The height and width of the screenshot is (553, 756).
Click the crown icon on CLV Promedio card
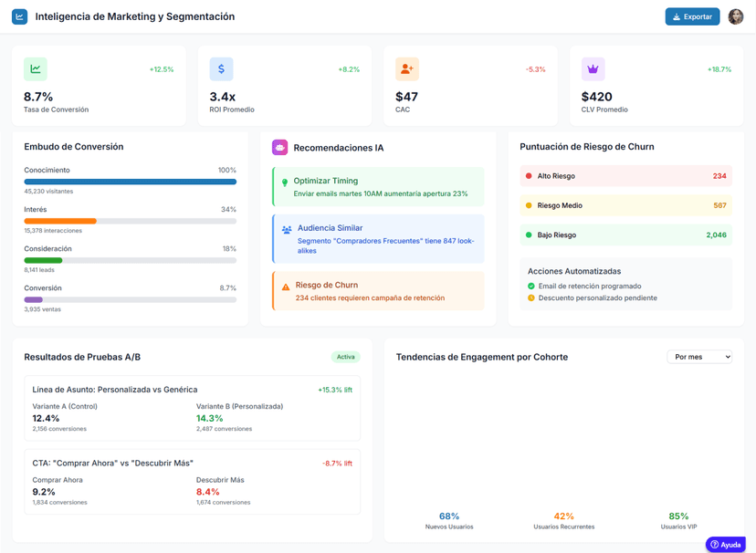tap(593, 68)
